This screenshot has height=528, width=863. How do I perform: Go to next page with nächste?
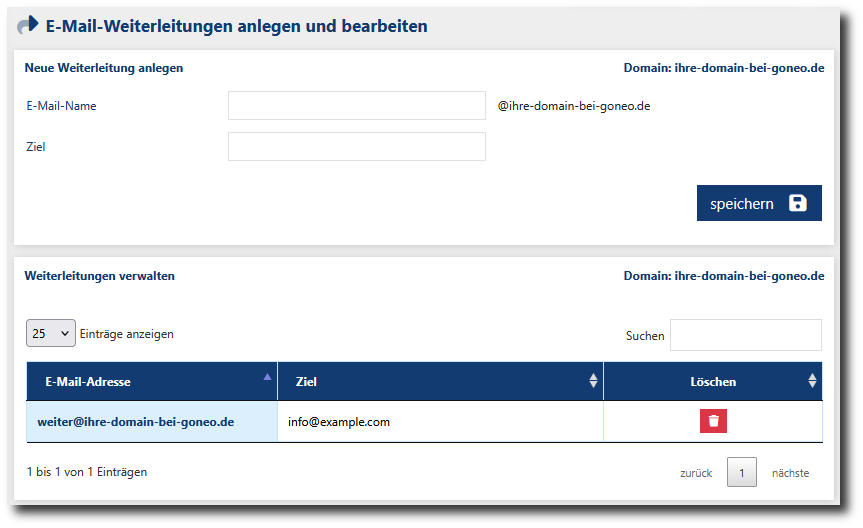click(x=790, y=473)
